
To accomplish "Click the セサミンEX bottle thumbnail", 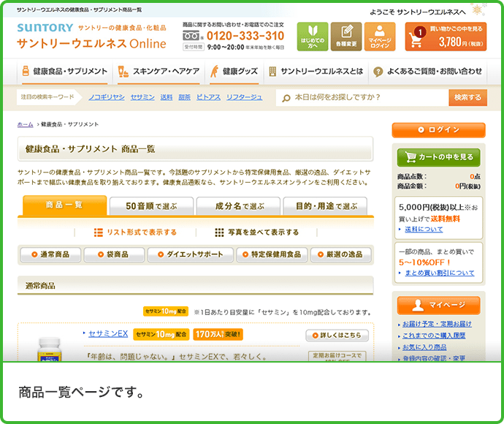I will [49, 349].
